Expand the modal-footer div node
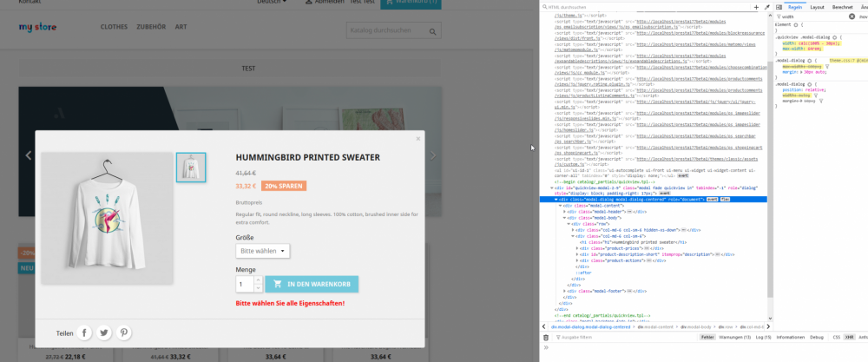The image size is (868, 362). click(565, 291)
